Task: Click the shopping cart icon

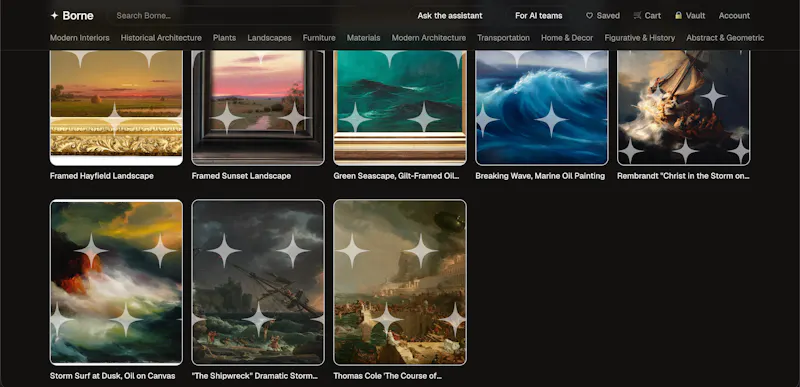Action: tap(638, 16)
